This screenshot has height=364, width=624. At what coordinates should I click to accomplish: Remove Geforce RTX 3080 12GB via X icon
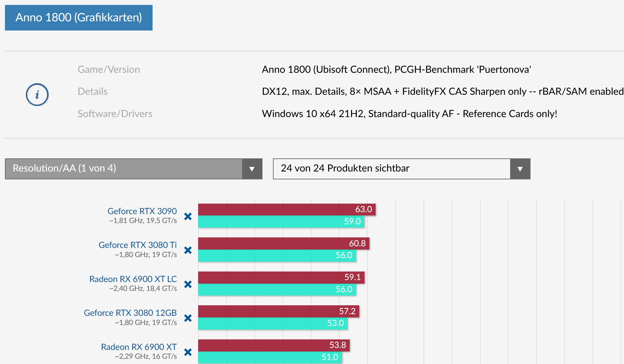tap(188, 318)
